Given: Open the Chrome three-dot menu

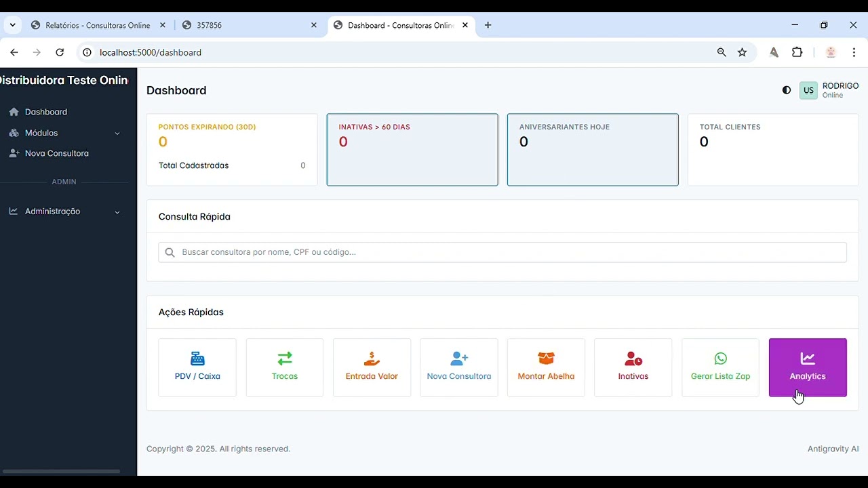Looking at the screenshot, I should pos(854,52).
